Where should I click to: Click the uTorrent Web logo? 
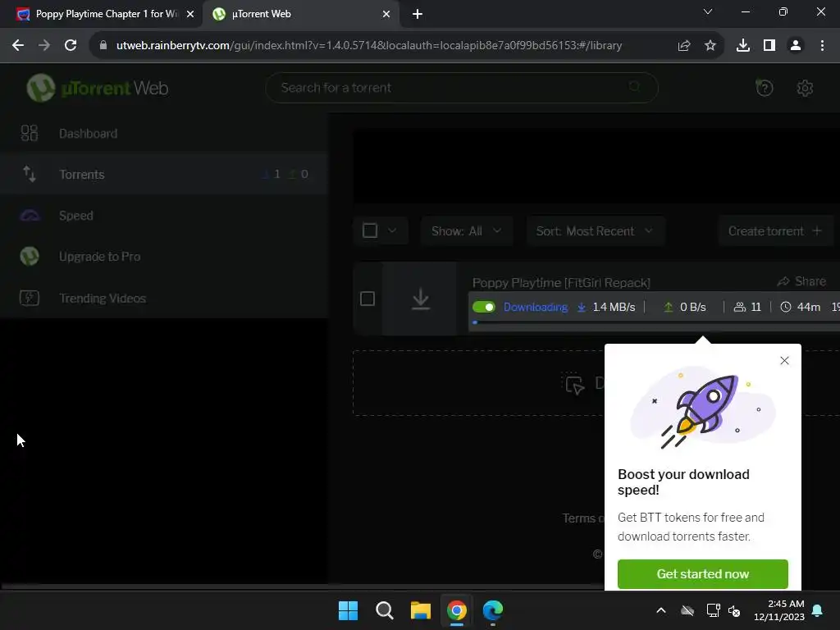coord(98,88)
